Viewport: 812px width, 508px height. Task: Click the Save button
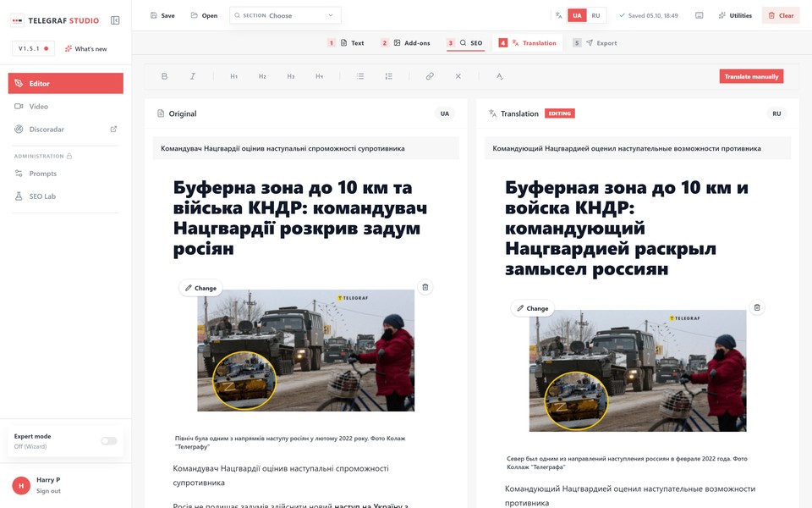click(x=162, y=15)
